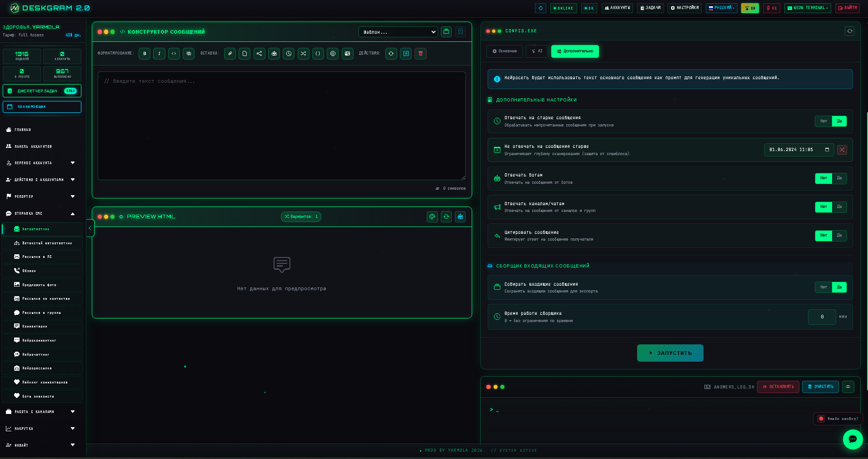868x459 pixels.
Task: Insert bot element via robot icon
Action: [x=274, y=54]
